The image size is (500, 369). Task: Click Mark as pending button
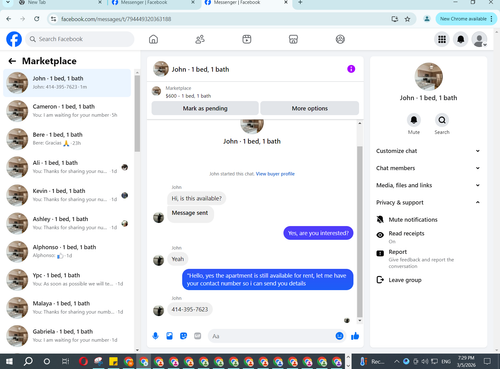(x=205, y=108)
